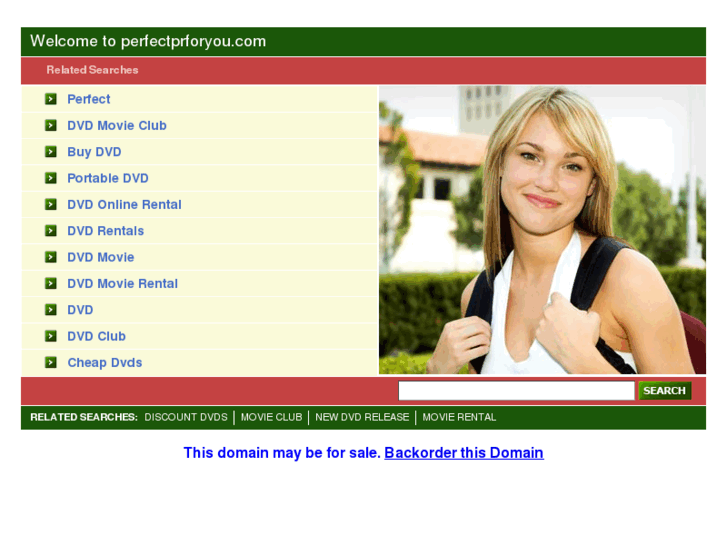Open MOVIE CLUB related search
The width and height of the screenshot is (727, 545).
(x=271, y=417)
